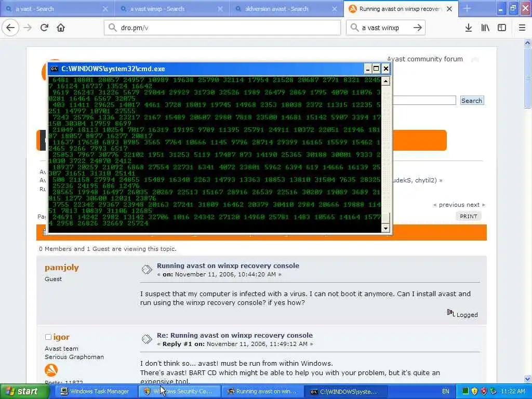Click the downloads arrow icon
Image resolution: width=532 pixels, height=399 pixels.
(469, 28)
